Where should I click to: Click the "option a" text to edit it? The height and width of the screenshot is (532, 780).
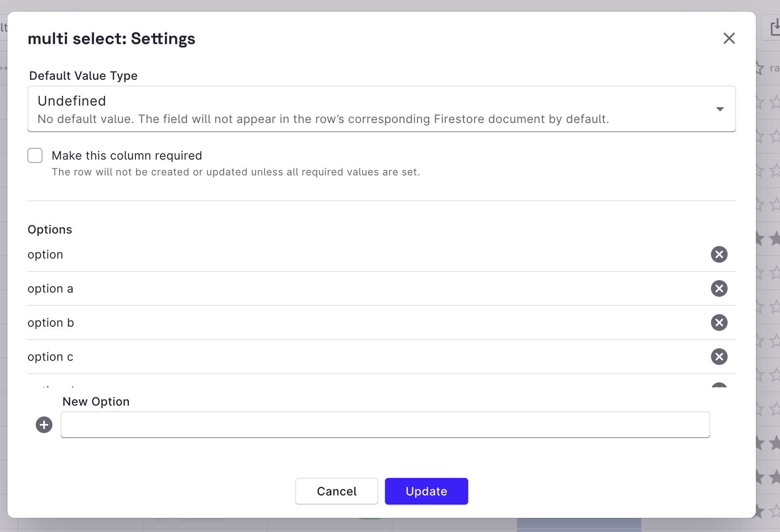(x=50, y=288)
